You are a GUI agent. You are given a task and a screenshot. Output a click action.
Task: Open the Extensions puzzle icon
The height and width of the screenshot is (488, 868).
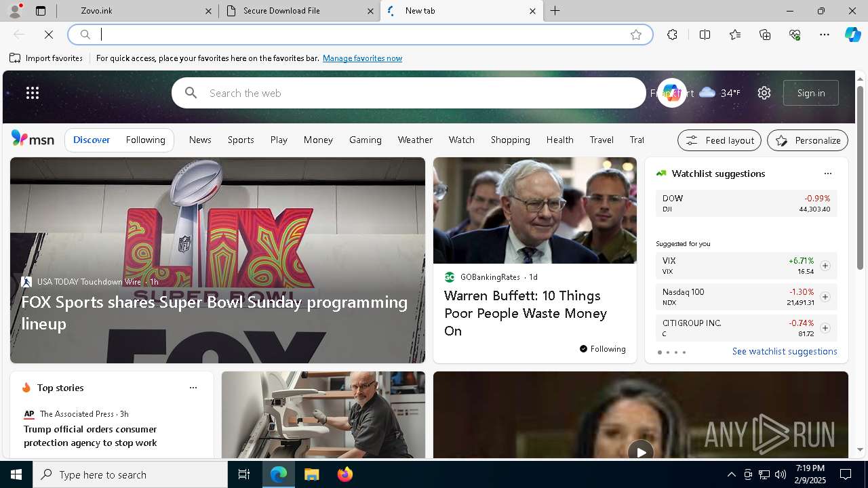coord(672,35)
